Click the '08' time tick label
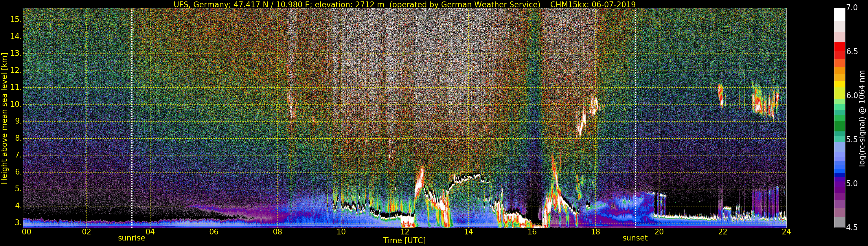This screenshot has width=868, height=246. (x=277, y=232)
